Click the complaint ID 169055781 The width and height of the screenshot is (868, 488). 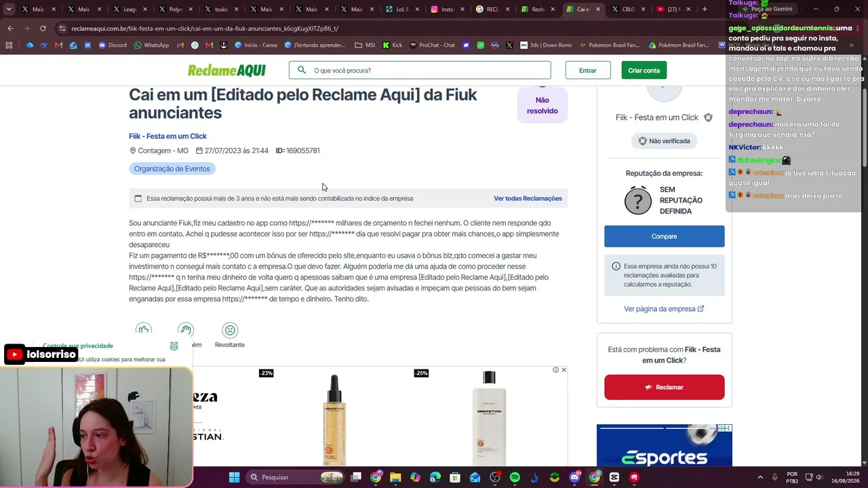click(x=298, y=150)
